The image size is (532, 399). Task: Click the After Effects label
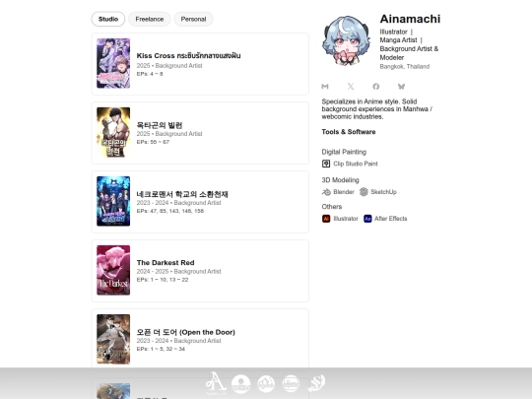[x=391, y=219]
